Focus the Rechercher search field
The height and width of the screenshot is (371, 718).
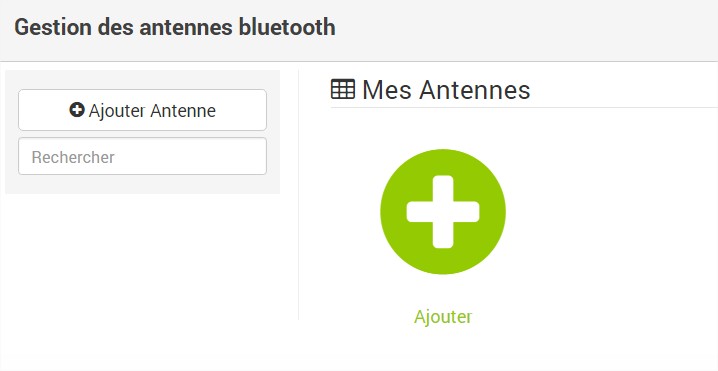[142, 156]
